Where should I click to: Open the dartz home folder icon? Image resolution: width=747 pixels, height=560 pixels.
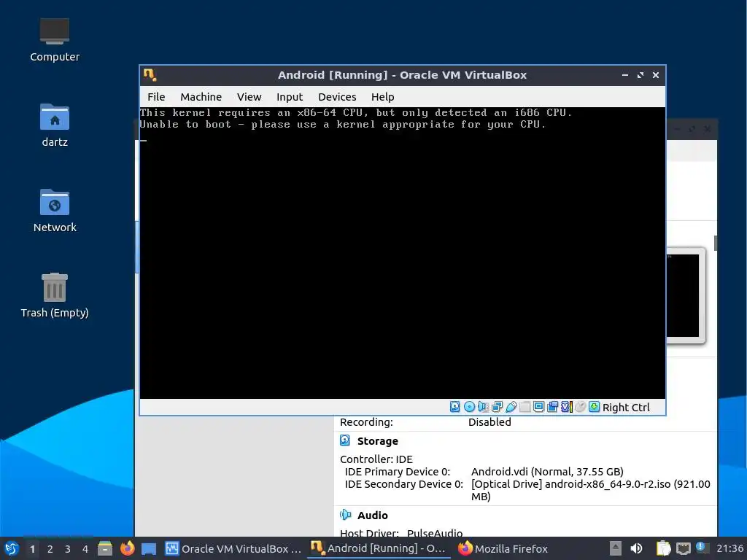[x=55, y=125]
